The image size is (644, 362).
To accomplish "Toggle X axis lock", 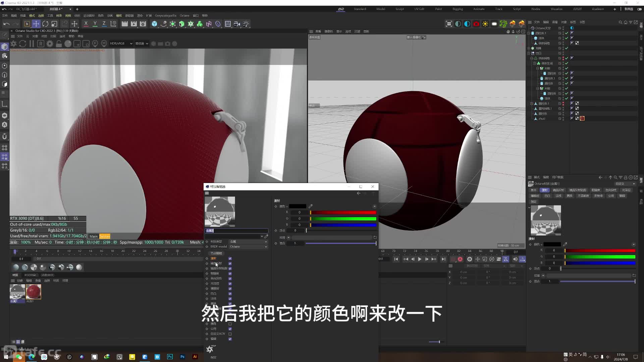I will point(86,24).
